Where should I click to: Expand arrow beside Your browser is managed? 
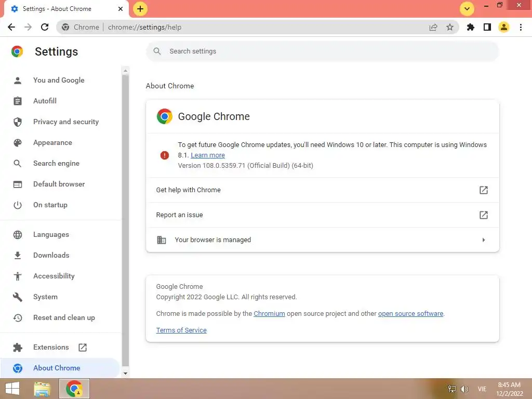[x=484, y=240]
